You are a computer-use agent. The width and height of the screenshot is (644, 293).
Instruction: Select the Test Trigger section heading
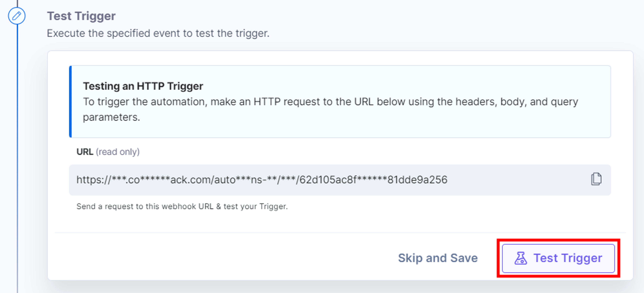(x=81, y=16)
